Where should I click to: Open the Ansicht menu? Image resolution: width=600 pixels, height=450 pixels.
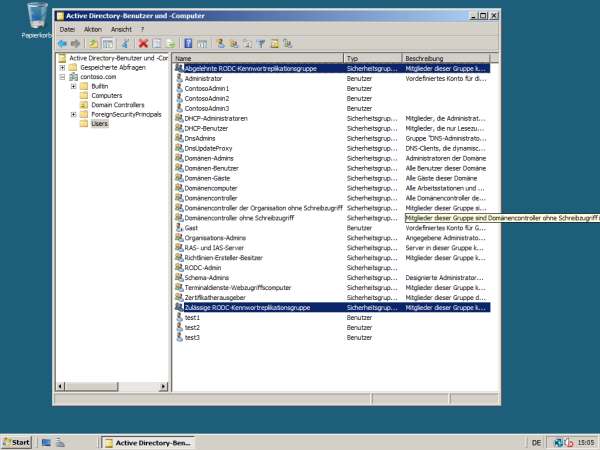click(x=121, y=29)
